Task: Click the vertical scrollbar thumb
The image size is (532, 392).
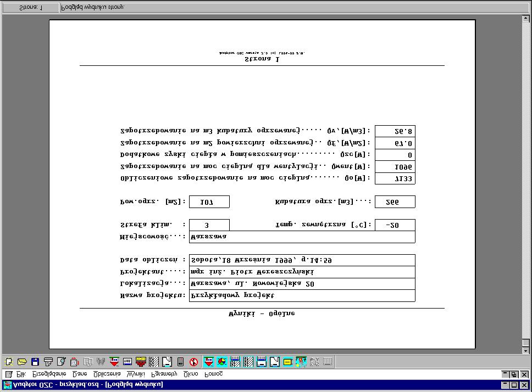Action: (x=525, y=342)
